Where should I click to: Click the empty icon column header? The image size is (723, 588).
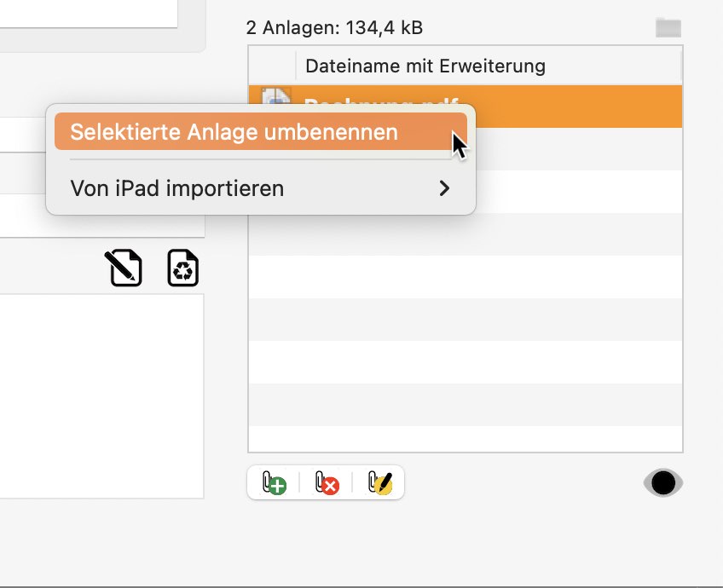click(272, 66)
